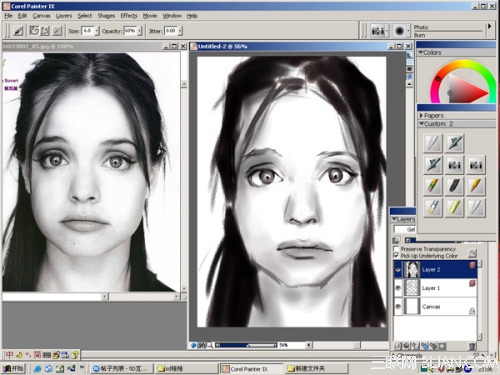The image size is (500, 375).
Task: Switch to 帖子列表 taskbar window
Action: 122,369
